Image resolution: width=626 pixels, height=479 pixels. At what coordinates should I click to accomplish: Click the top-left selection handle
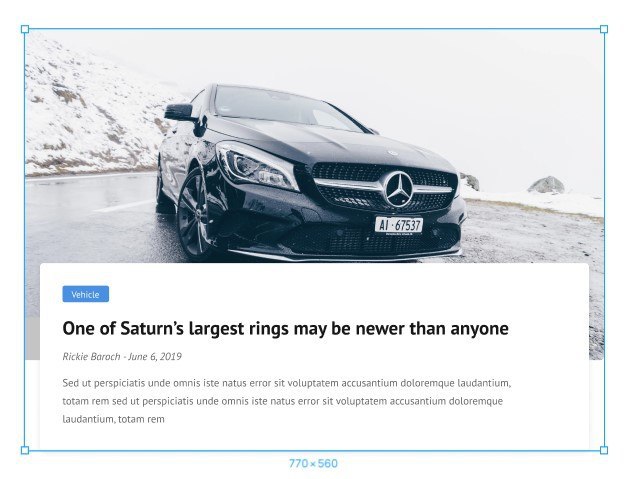(25, 29)
